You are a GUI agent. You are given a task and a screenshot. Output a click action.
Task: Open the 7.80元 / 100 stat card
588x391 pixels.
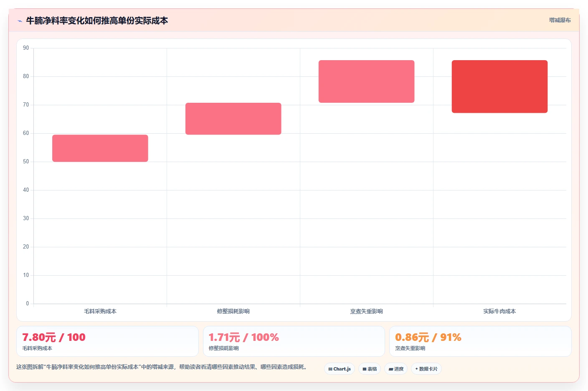pyautogui.click(x=107, y=341)
